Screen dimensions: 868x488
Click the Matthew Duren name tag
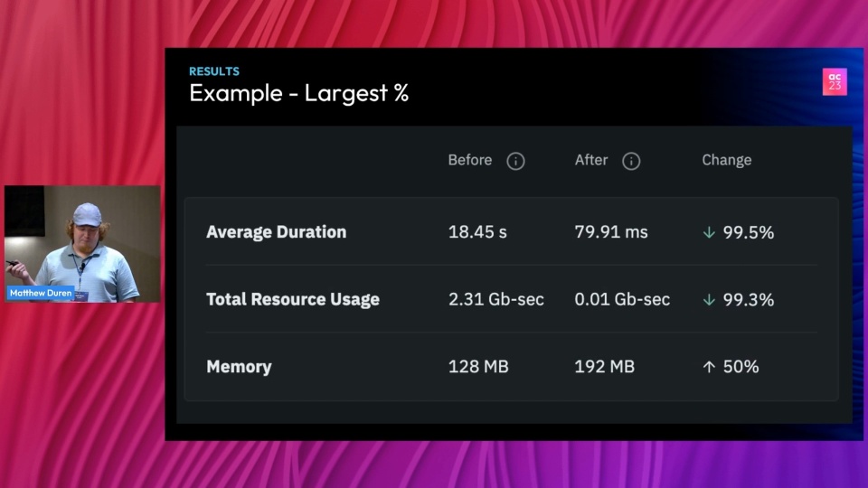[x=41, y=293]
